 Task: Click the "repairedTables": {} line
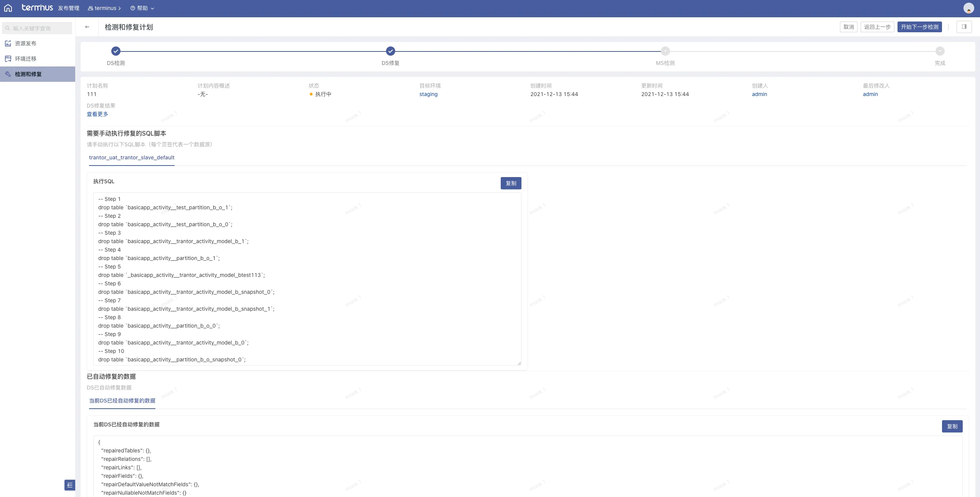click(126, 451)
